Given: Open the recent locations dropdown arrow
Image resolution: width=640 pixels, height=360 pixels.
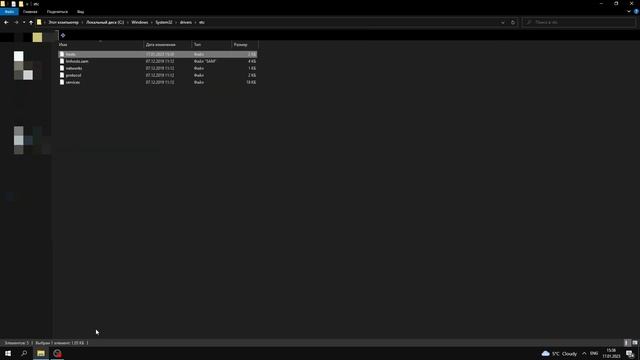Looking at the screenshot, I should pyautogui.click(x=24, y=22).
